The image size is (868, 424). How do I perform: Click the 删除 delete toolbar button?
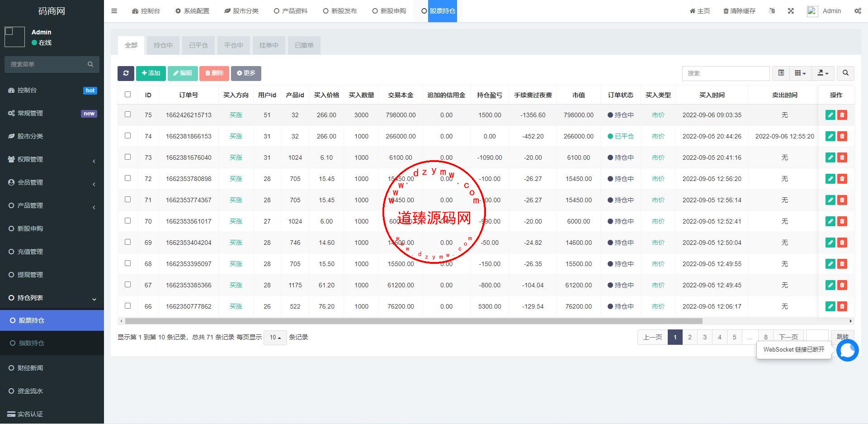pyautogui.click(x=214, y=73)
